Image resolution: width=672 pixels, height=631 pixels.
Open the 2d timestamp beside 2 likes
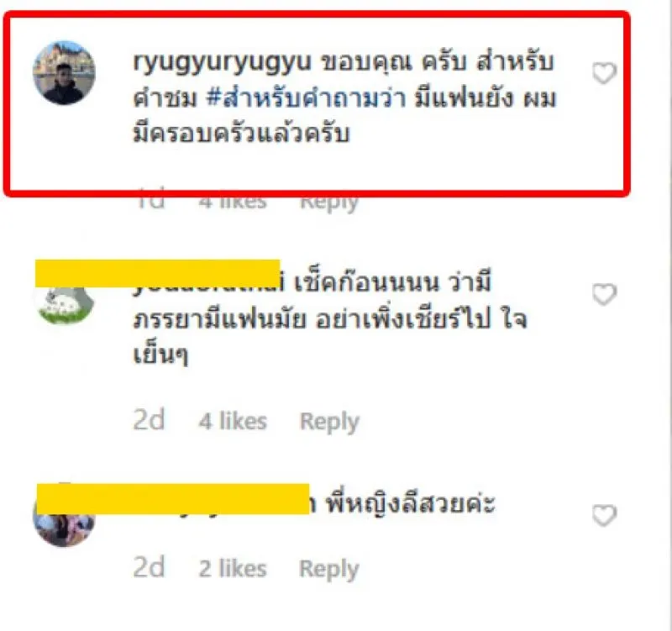pos(149,567)
